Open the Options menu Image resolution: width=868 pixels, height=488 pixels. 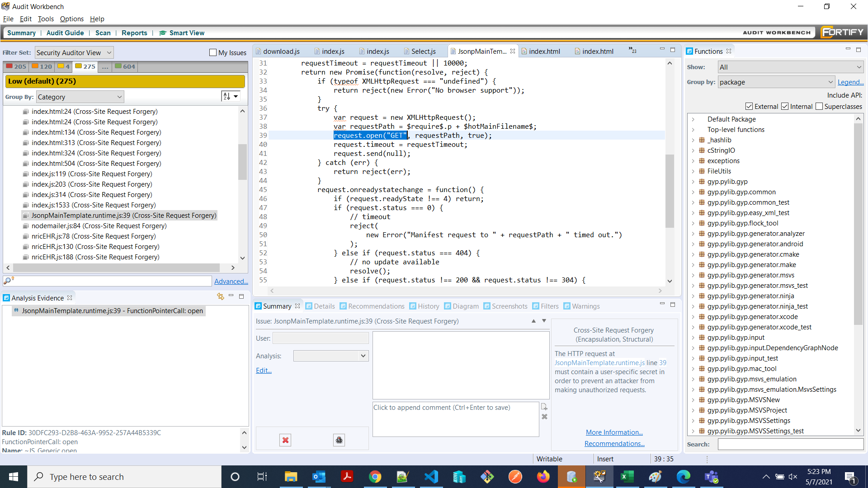tap(72, 19)
